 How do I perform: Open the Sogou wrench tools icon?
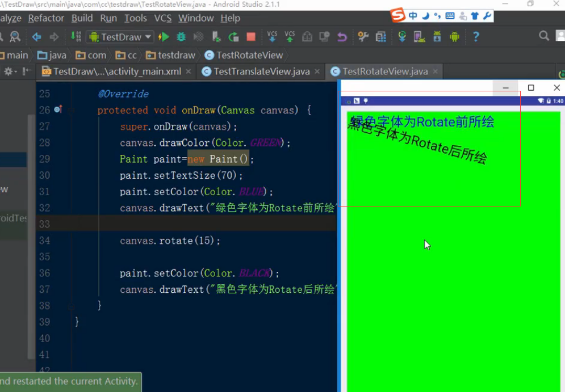(487, 16)
